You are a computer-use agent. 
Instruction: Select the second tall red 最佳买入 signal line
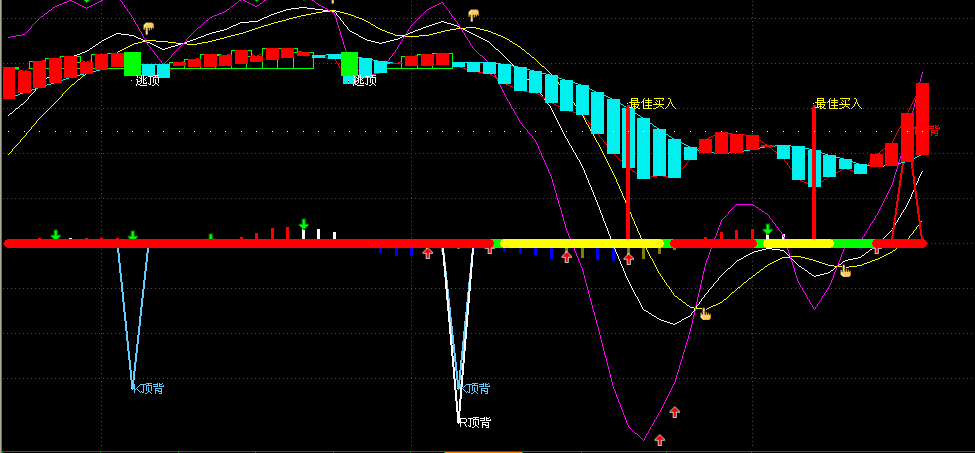point(814,173)
